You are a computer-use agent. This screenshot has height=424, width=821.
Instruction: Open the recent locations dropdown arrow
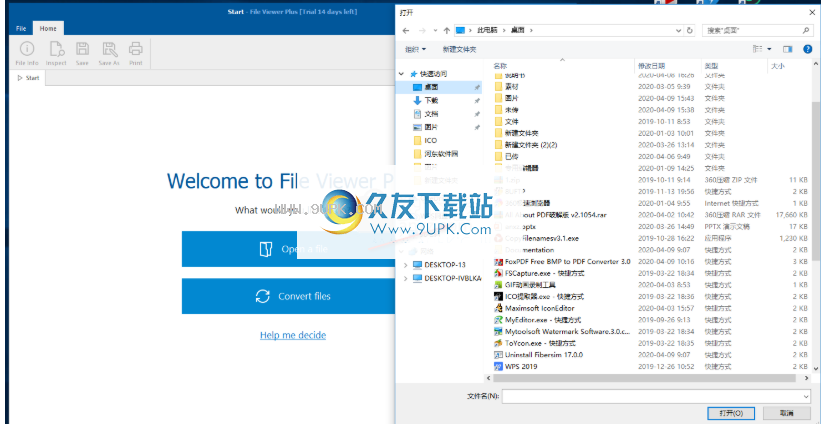435,30
